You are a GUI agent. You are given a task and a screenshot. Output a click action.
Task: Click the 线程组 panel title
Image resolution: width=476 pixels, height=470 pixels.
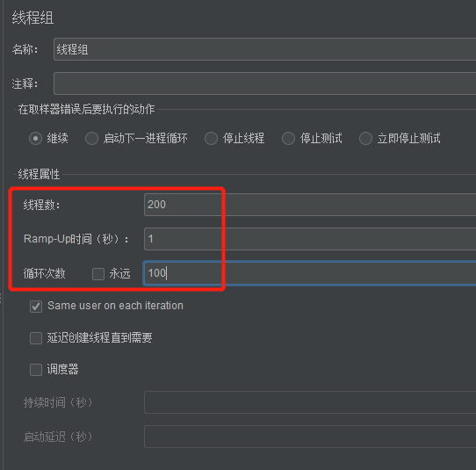pyautogui.click(x=32, y=18)
